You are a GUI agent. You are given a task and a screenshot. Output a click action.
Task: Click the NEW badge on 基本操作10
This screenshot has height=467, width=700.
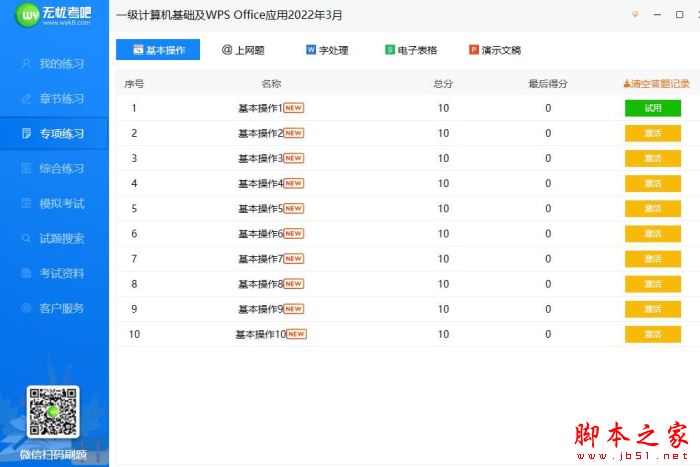[x=296, y=334]
